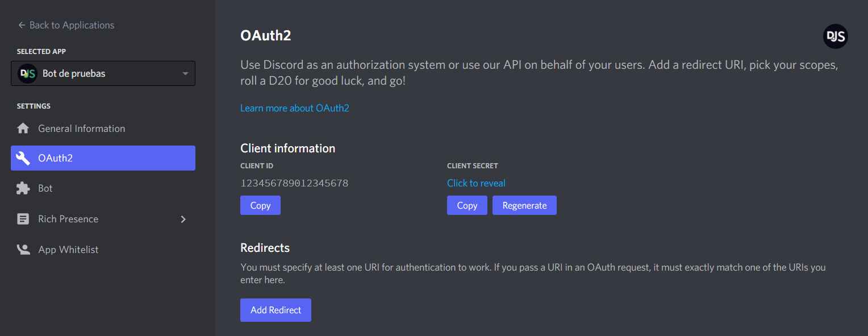Click the document icon next to Rich Presence
The width and height of the screenshot is (868, 336).
point(23,218)
